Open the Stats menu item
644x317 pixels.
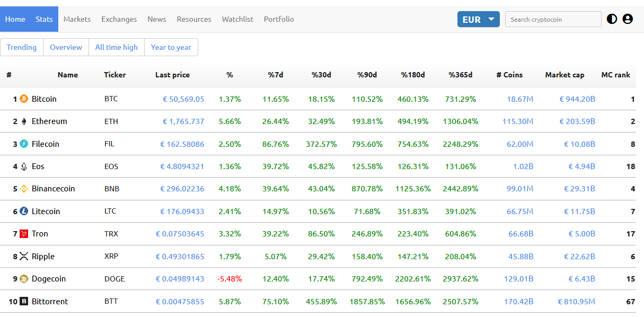coord(44,19)
